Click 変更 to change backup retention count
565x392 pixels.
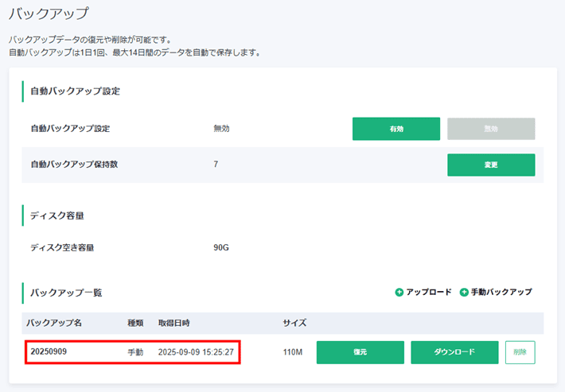tap(490, 165)
